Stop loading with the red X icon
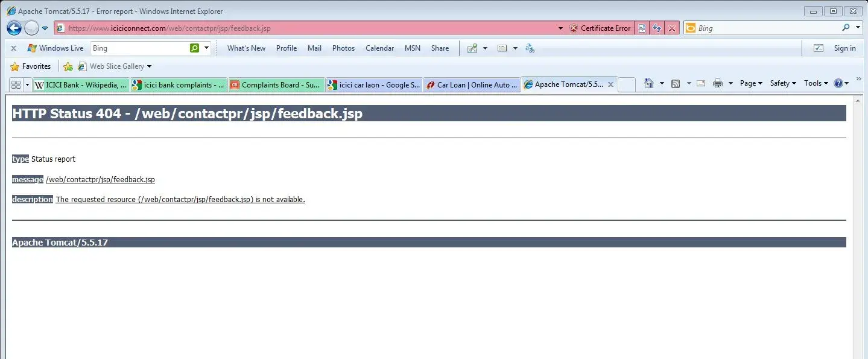The width and height of the screenshot is (868, 359). click(671, 28)
